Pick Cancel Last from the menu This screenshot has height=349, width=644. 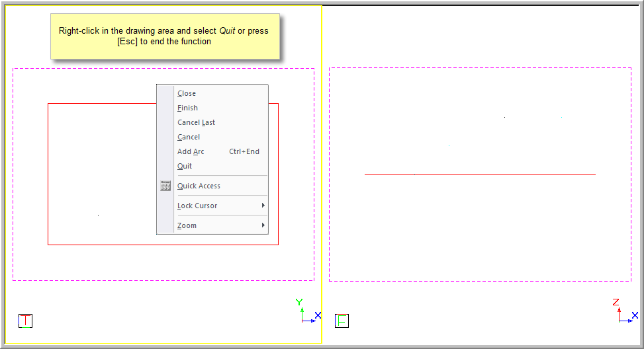pyautogui.click(x=196, y=123)
